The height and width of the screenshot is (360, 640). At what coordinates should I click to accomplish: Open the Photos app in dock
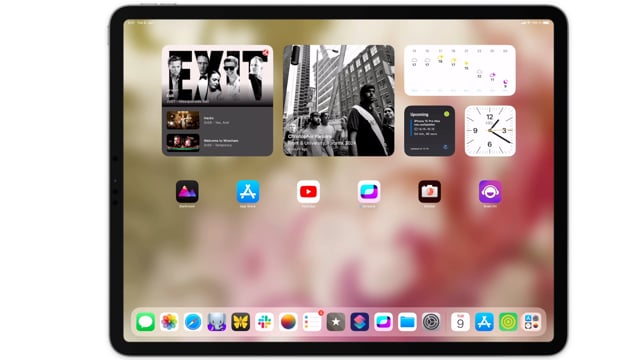(x=169, y=322)
